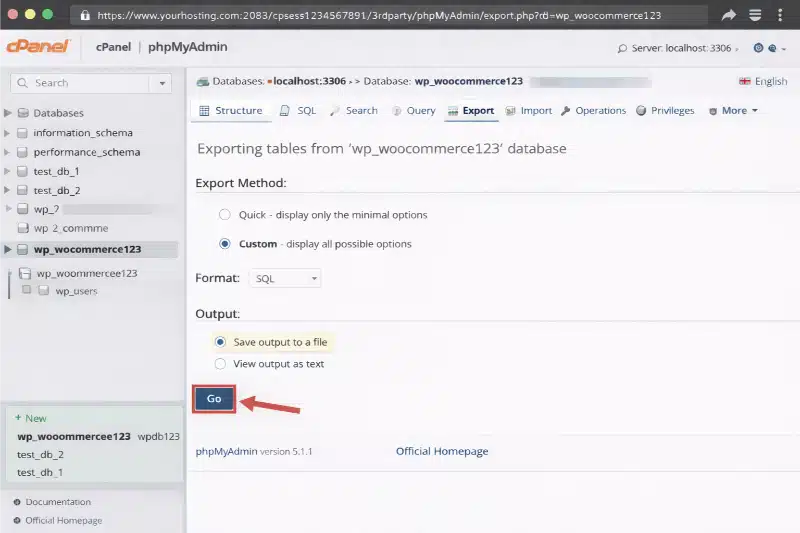The width and height of the screenshot is (800, 533).
Task: Open phpMyAdmin link in footer
Action: pyautogui.click(x=227, y=451)
